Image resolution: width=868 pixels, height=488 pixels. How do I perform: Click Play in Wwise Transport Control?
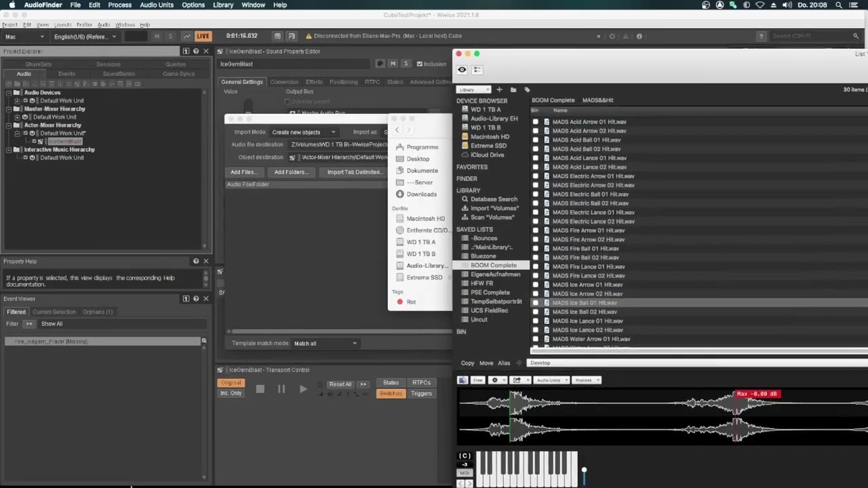click(303, 389)
